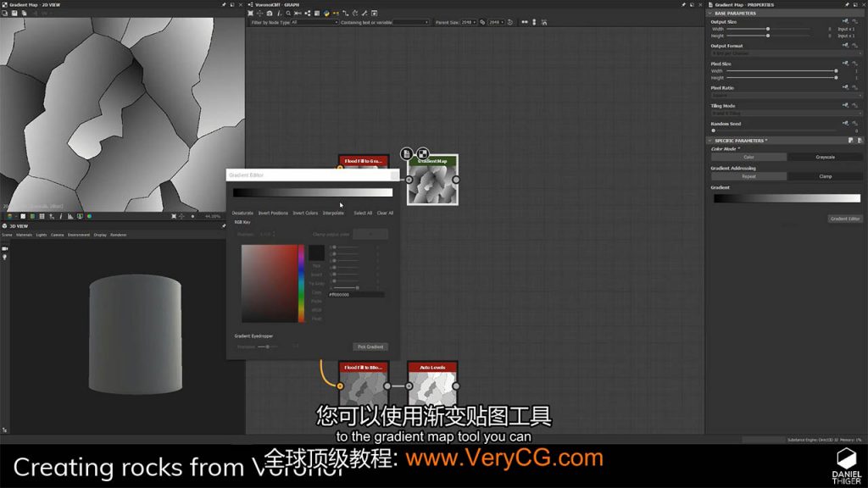
Task: Click the grid icon in 2D View bottom bar
Action: (x=42, y=216)
